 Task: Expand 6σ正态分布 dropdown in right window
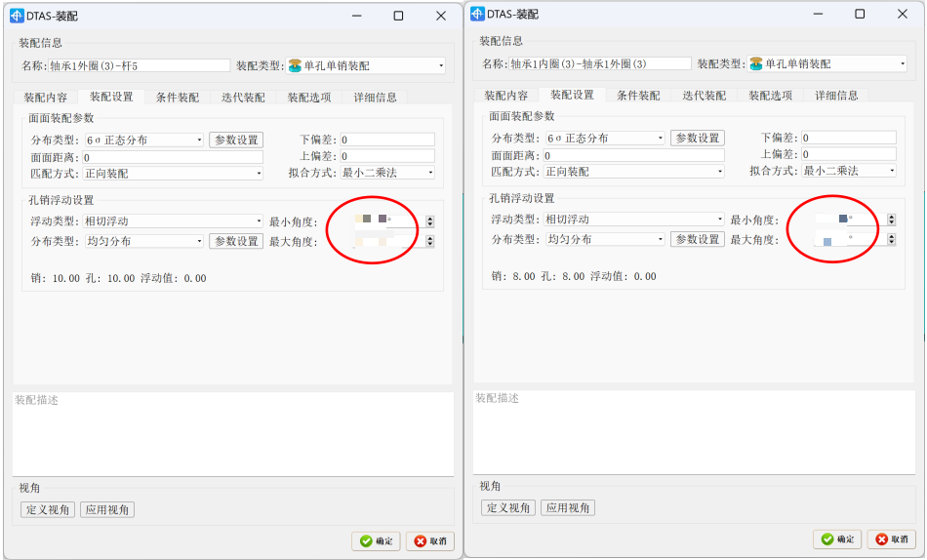click(x=661, y=139)
